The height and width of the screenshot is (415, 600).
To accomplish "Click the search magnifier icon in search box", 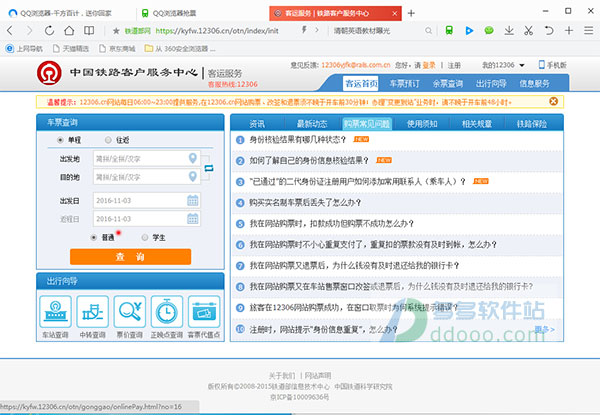I will [429, 31].
